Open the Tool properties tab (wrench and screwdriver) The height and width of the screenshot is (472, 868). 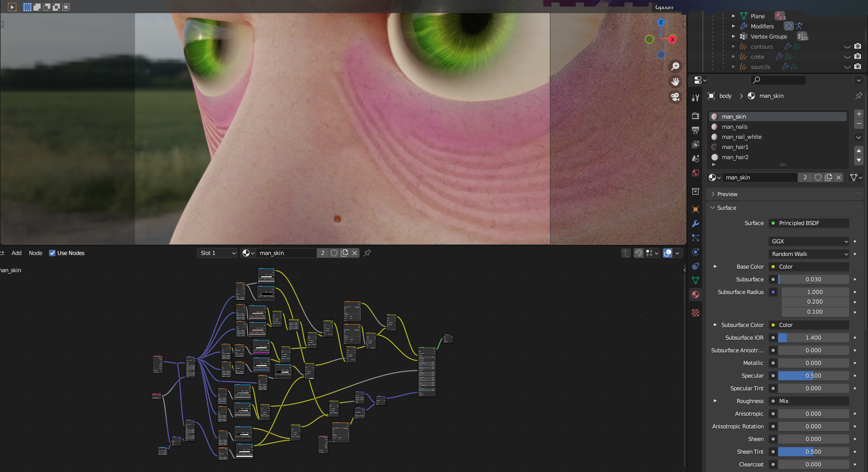tap(696, 98)
